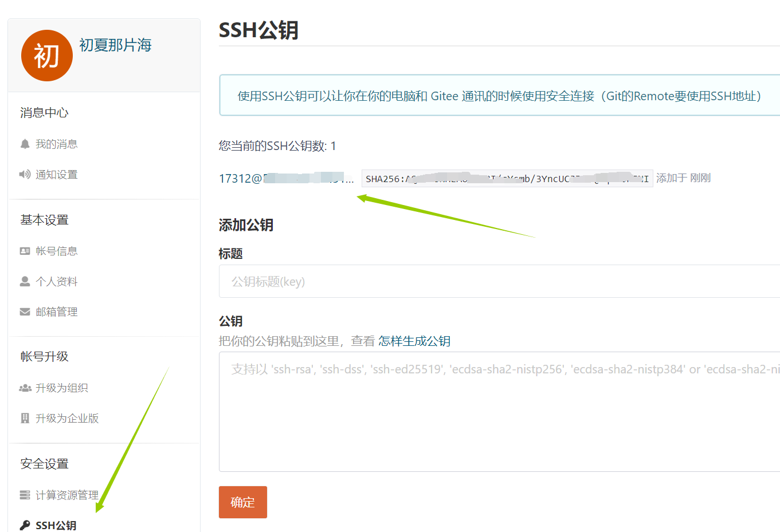Click the bell icon beside 我的消息
Image resolution: width=780 pixels, height=532 pixels.
(25, 144)
